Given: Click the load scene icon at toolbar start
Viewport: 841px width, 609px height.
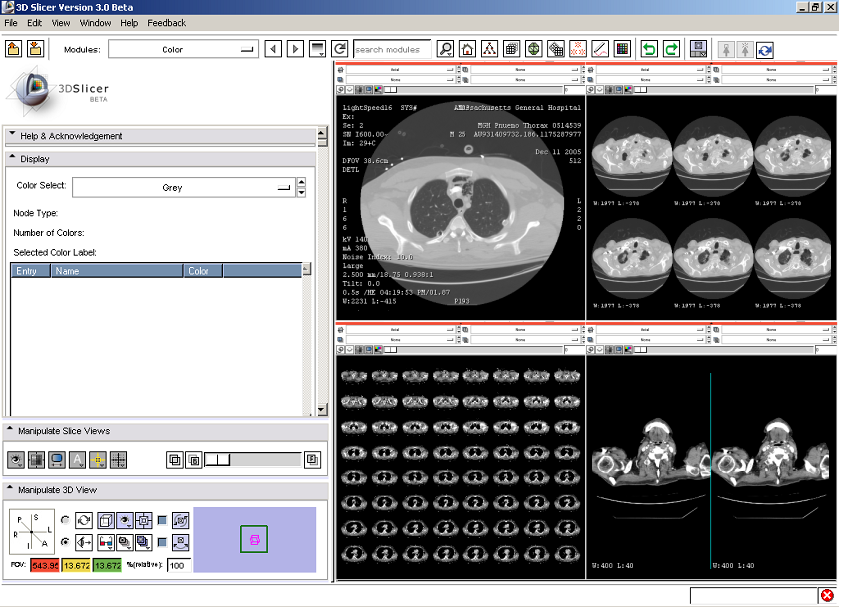Looking at the screenshot, I should pos(14,49).
